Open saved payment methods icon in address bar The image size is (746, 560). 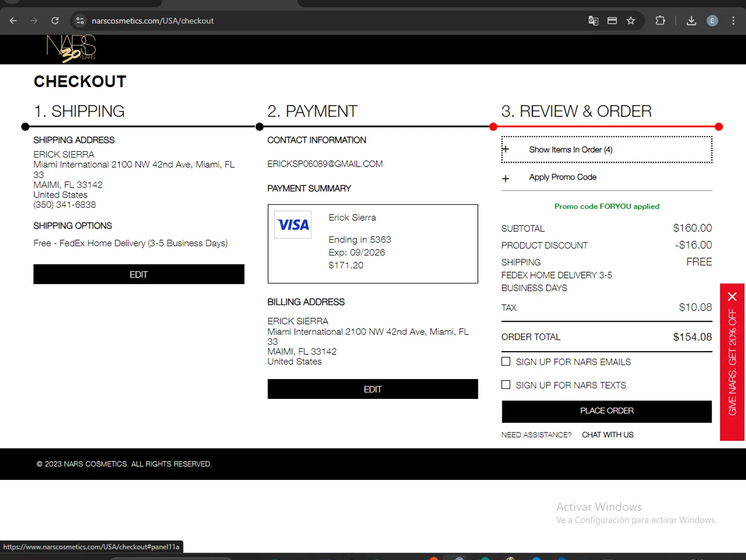pos(612,21)
